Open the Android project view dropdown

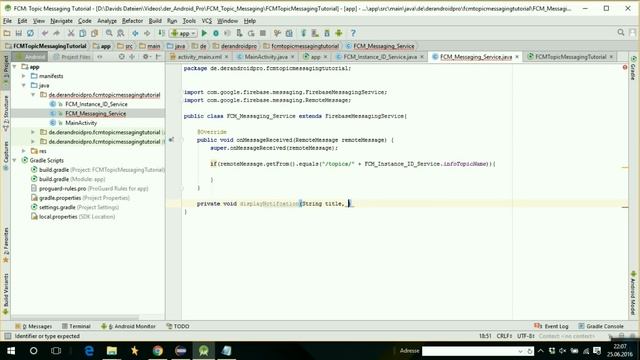click(x=31, y=57)
